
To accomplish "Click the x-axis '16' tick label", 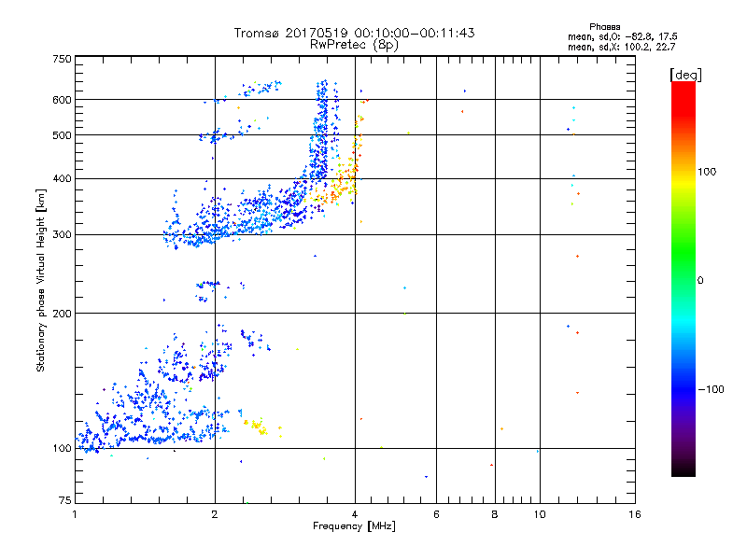I will [635, 514].
